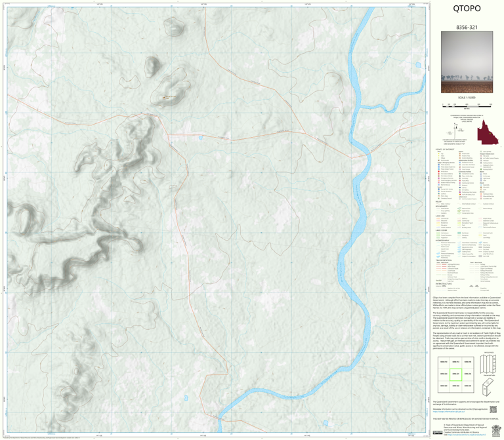
Task: Click the folded map stand diagram
Action: (x=488, y=387)
